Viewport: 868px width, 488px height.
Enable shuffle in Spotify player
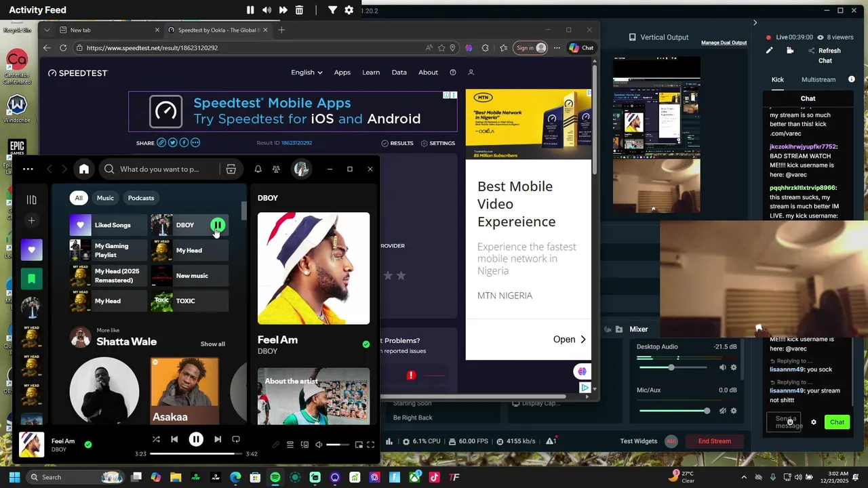pyautogui.click(x=156, y=439)
